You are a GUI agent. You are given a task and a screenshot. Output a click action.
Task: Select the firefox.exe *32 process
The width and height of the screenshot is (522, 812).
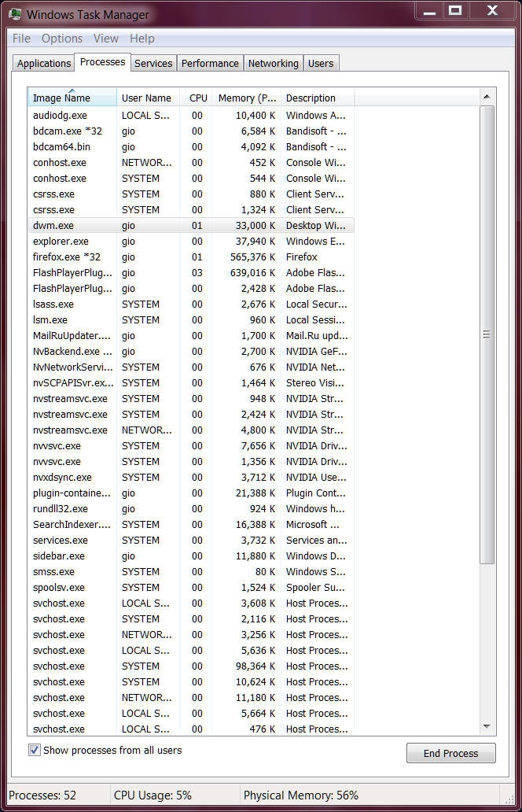191,257
